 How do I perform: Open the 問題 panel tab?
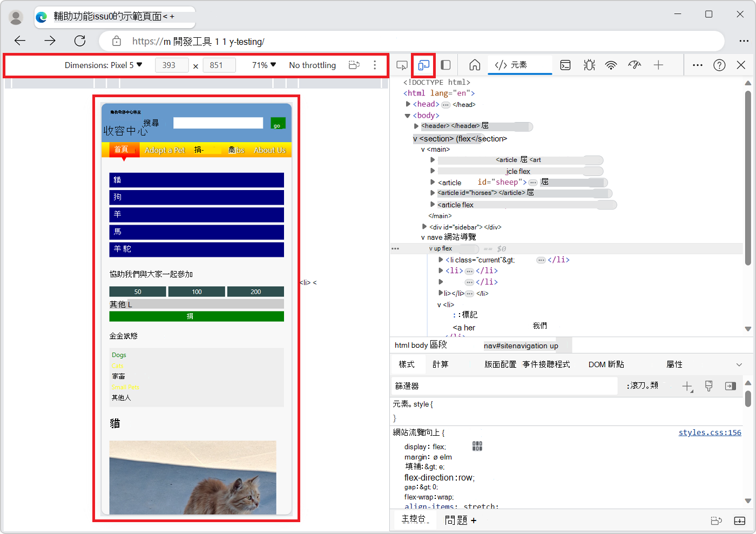456,520
